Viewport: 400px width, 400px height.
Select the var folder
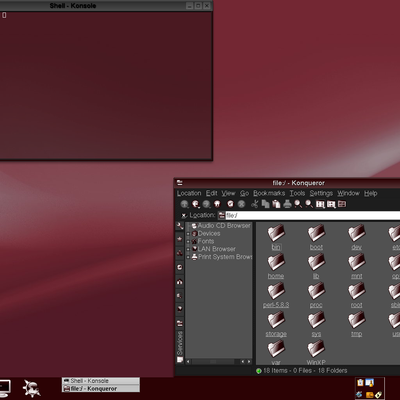tap(276, 352)
